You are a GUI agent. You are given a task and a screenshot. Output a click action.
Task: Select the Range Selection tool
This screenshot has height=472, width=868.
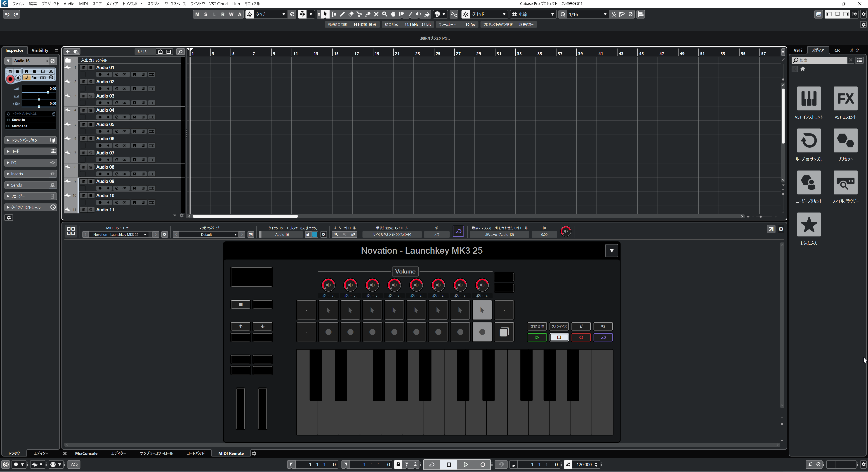click(x=334, y=14)
